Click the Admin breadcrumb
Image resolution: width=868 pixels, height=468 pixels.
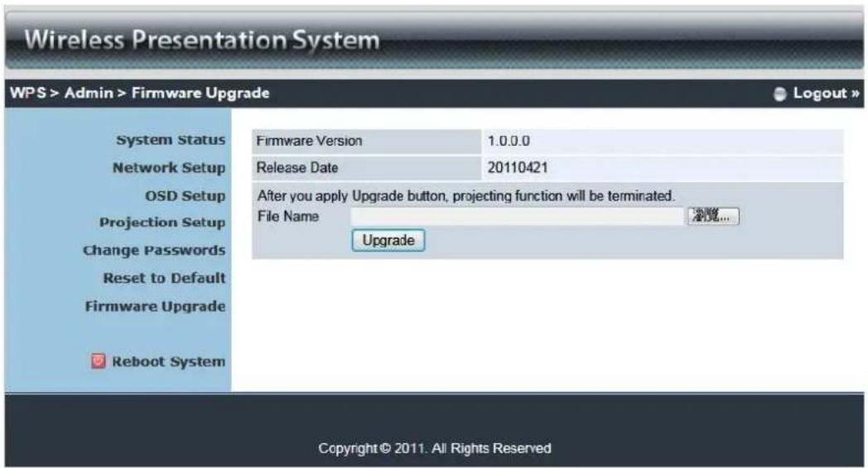click(89, 93)
